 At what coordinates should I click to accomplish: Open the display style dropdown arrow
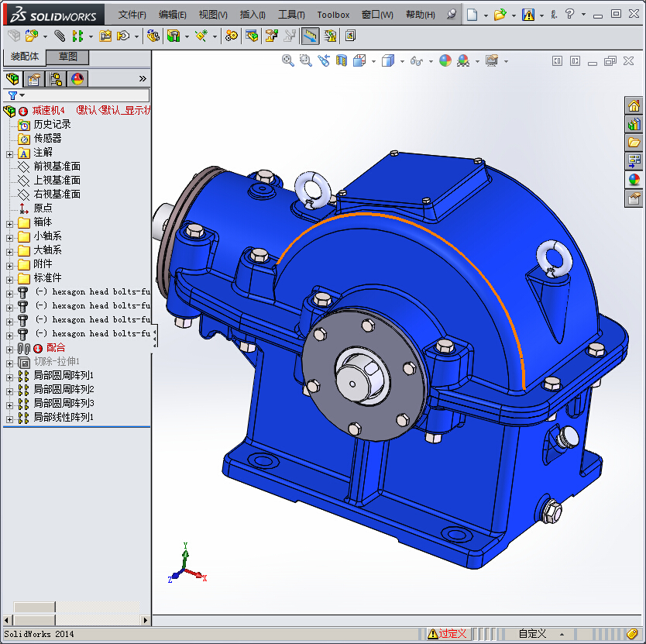pyautogui.click(x=402, y=62)
